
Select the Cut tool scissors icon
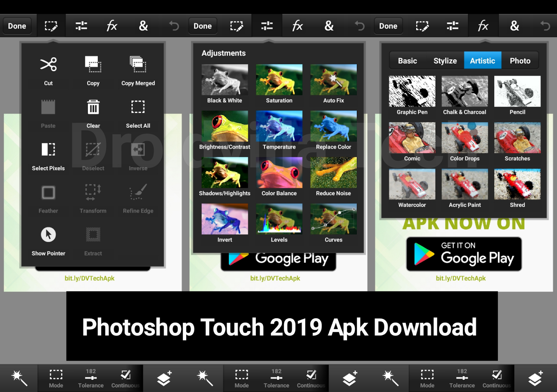(48, 64)
